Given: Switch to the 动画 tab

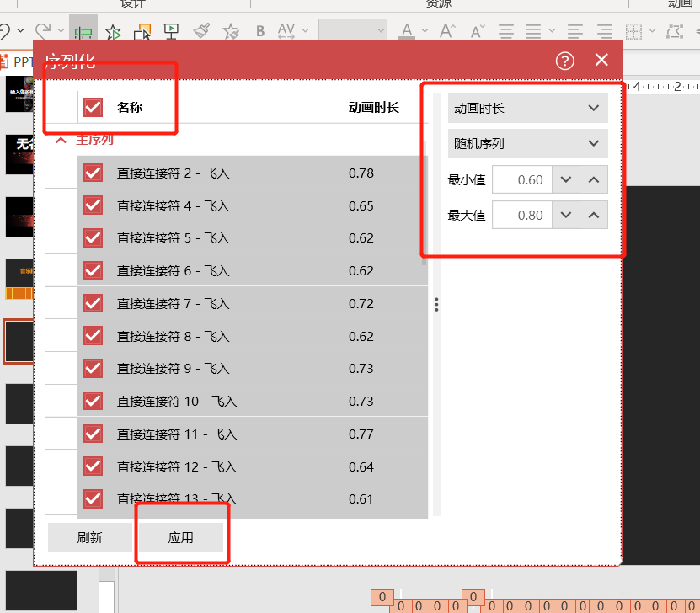Looking at the screenshot, I should 681,4.
